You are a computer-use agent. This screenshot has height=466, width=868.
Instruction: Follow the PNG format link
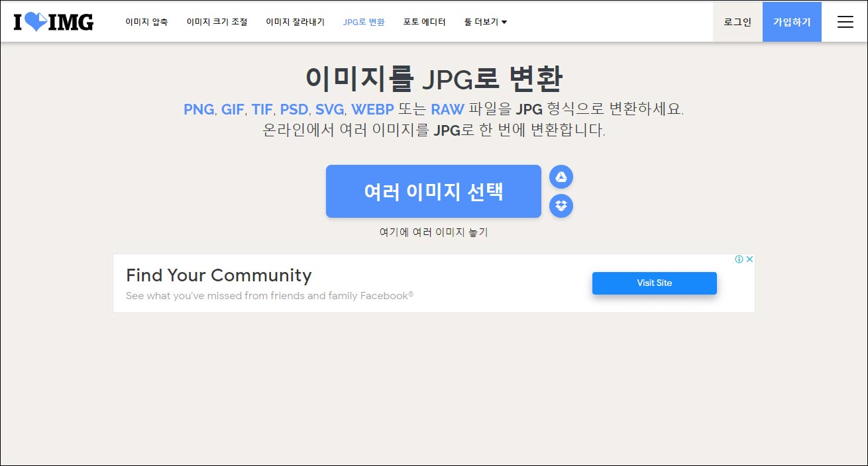tap(199, 109)
